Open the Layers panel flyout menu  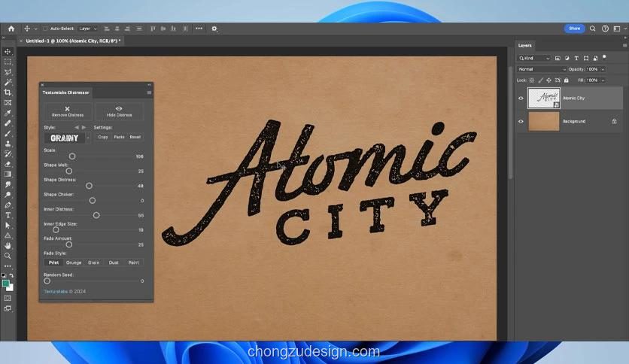624,46
